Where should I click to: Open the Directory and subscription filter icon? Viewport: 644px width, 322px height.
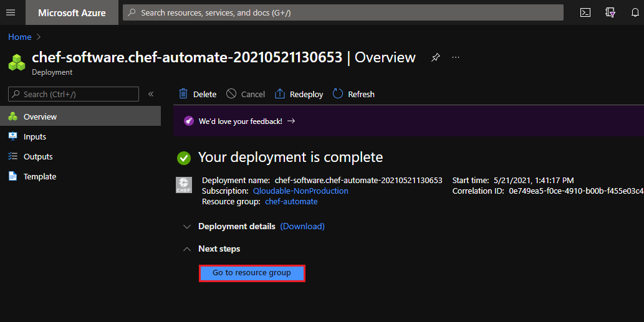point(610,12)
